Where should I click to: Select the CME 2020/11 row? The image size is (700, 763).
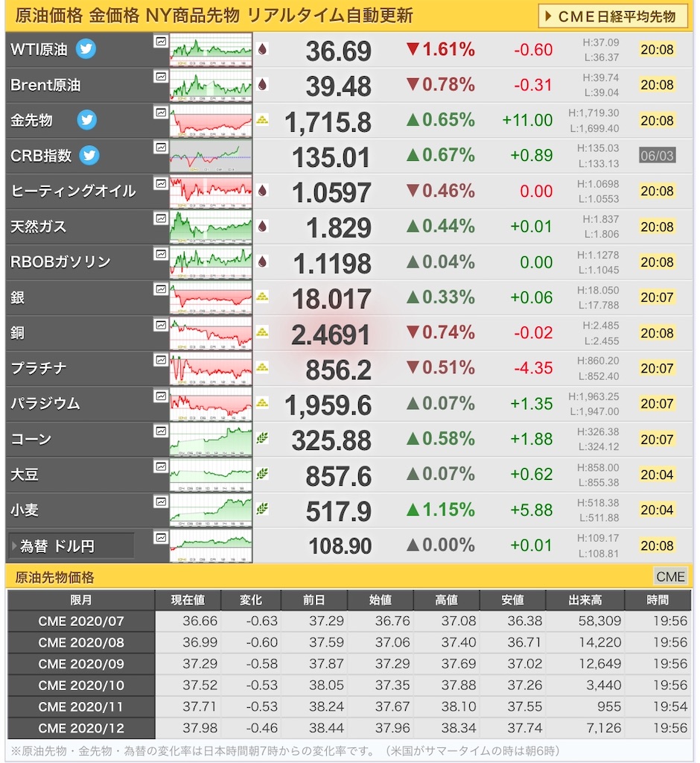pos(349,706)
